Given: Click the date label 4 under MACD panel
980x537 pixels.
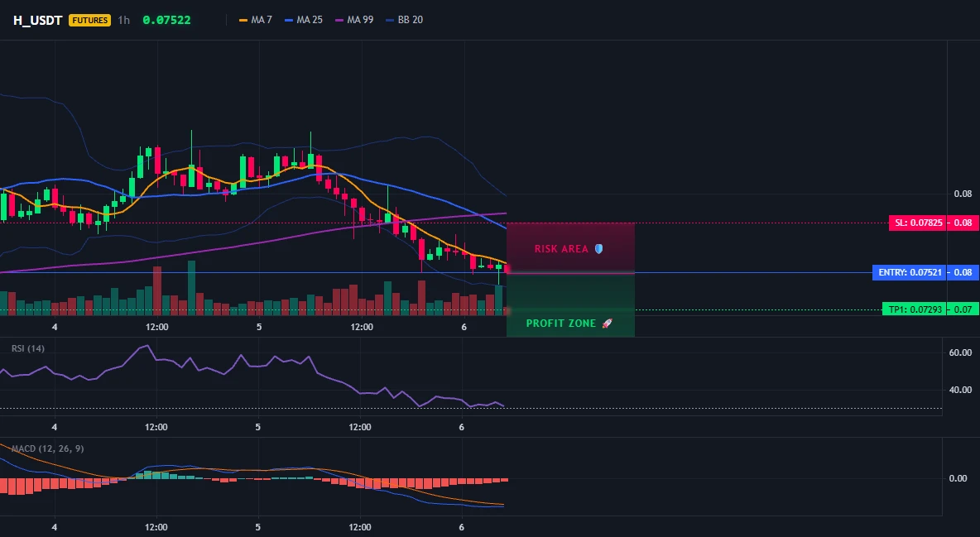Looking at the screenshot, I should pyautogui.click(x=55, y=527).
